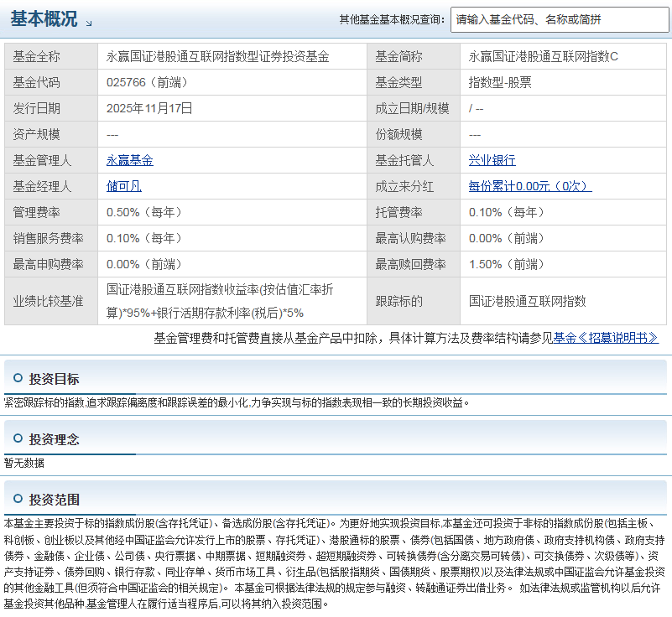
Task: Select the 投资范围 section header
Action: 54,500
